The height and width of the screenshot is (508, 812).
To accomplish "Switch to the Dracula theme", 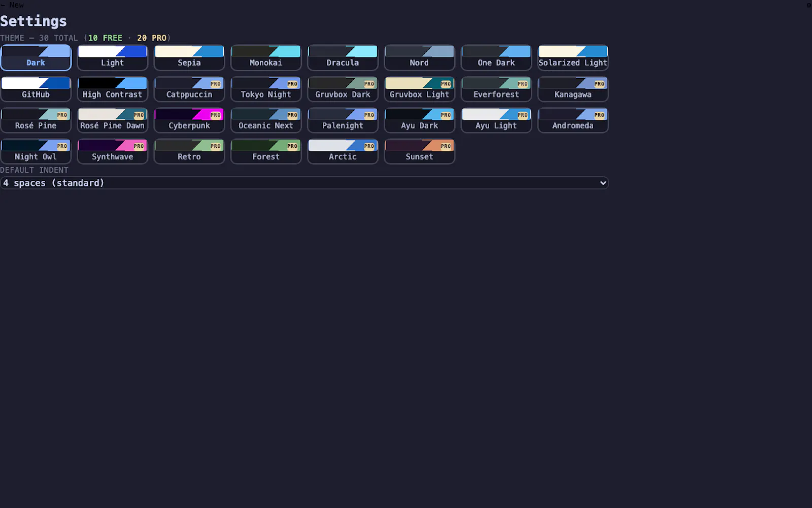I will (343, 57).
